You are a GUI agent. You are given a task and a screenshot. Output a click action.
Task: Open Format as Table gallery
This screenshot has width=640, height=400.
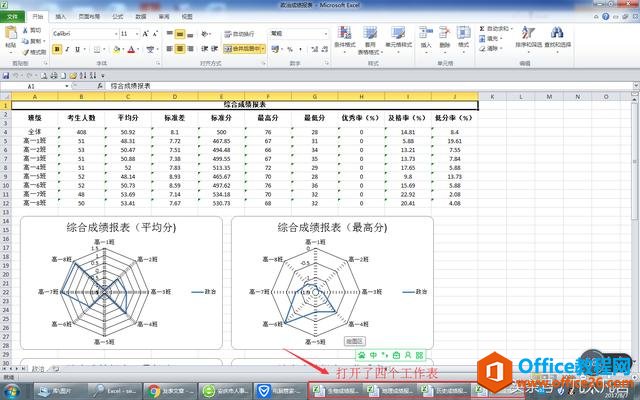(x=370, y=40)
